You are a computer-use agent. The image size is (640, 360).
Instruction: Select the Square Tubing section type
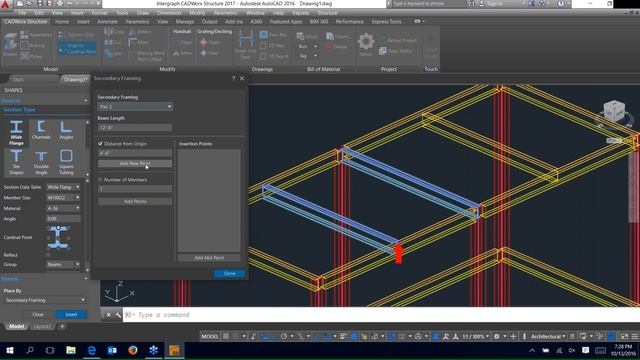(66, 162)
